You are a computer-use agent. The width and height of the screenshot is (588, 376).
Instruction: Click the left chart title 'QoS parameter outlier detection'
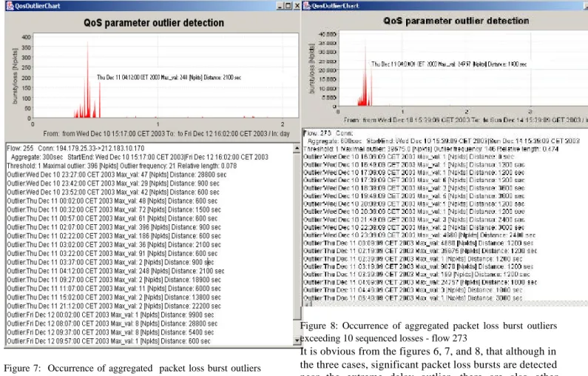click(154, 22)
